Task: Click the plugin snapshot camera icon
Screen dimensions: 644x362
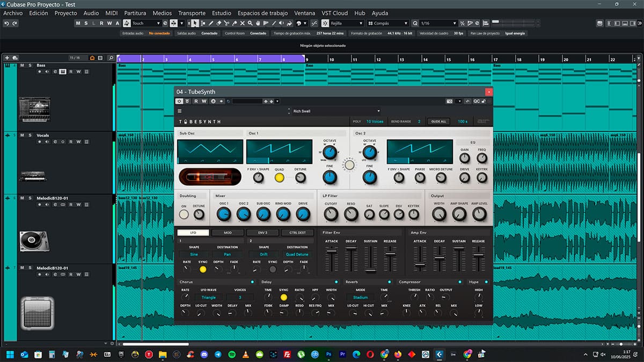Action: coord(449,101)
